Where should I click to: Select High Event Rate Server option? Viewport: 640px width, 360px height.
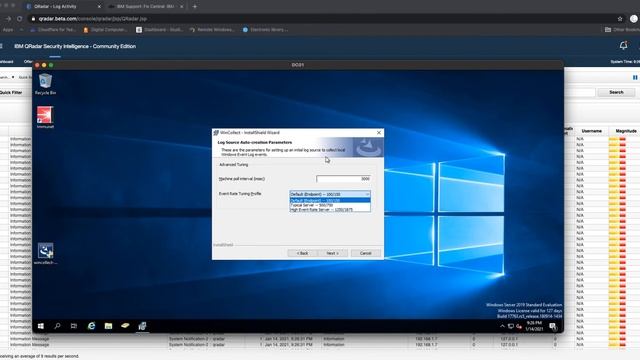click(330, 209)
